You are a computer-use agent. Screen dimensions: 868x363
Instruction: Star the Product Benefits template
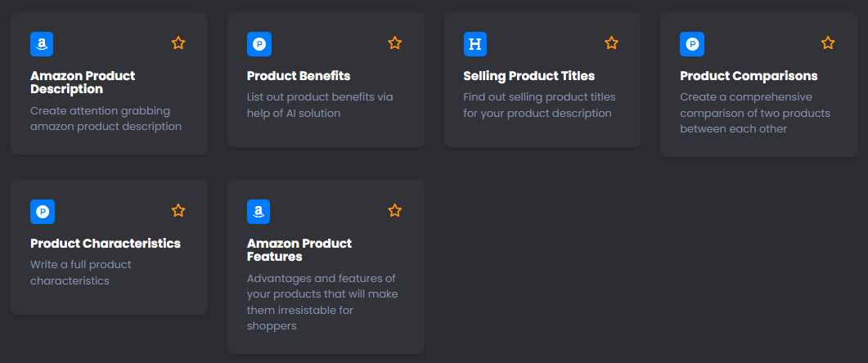(395, 43)
